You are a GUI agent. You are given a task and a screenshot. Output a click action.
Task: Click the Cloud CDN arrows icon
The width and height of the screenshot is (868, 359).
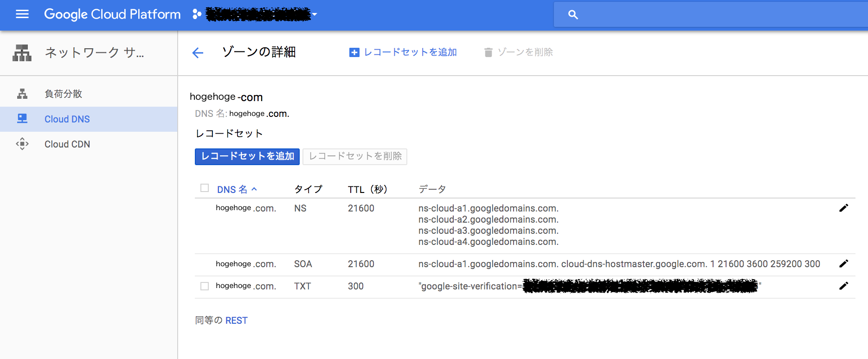pos(22,144)
